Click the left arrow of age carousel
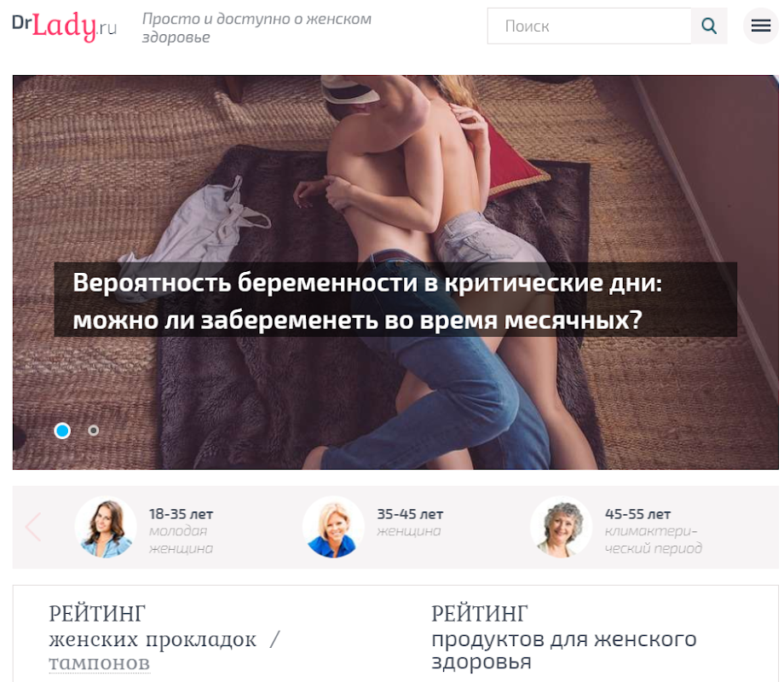The image size is (784, 682). [x=33, y=526]
